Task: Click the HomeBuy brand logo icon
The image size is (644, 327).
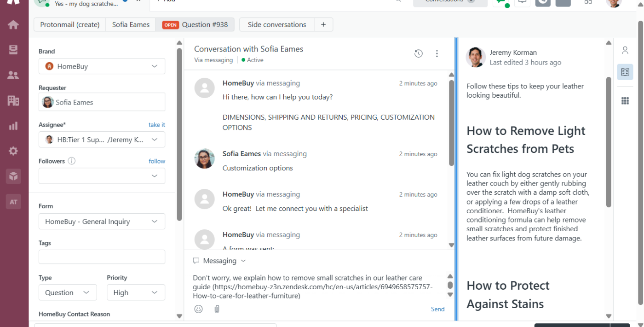Action: point(50,66)
